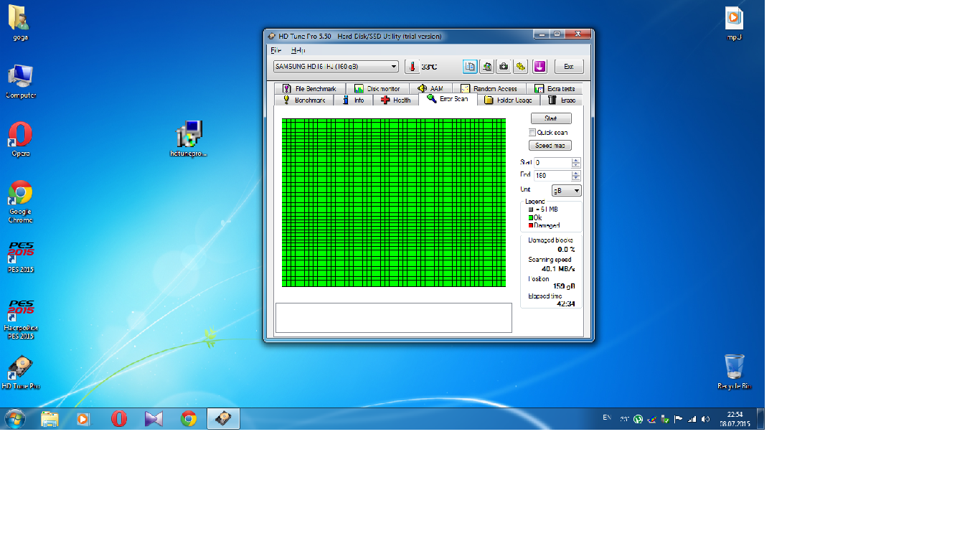Image resolution: width=980 pixels, height=551 pixels.
Task: Click the red Damaged legend swatch
Action: (x=531, y=225)
